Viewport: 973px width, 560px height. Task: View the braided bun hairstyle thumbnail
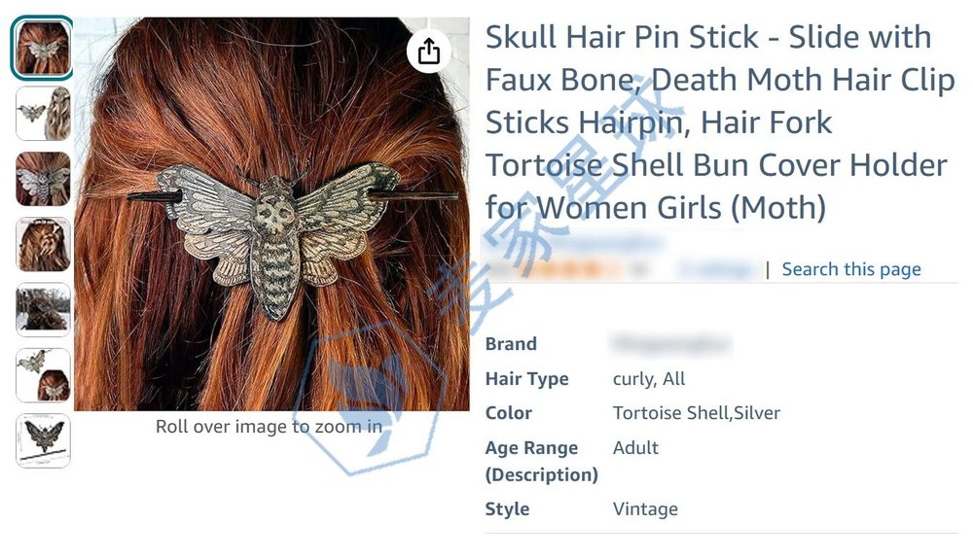coord(43,244)
